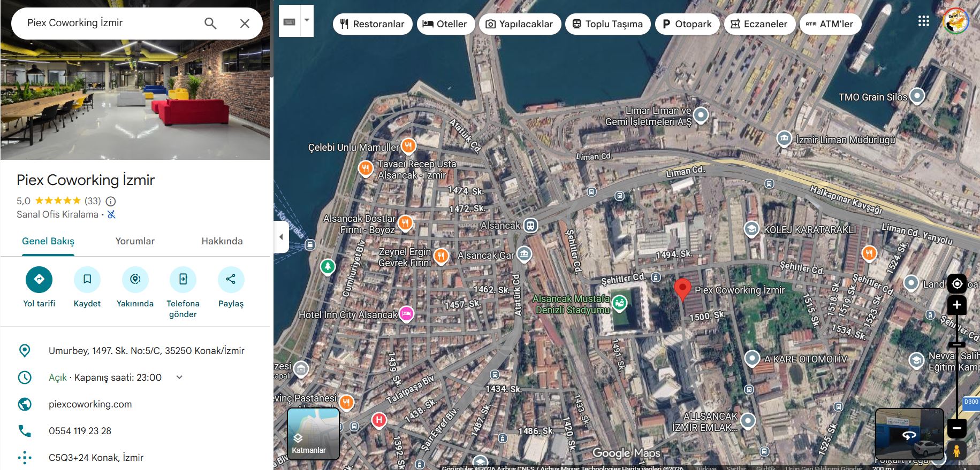Select the Toplu Taşıma chip
This screenshot has width=980, height=470.
(608, 24)
